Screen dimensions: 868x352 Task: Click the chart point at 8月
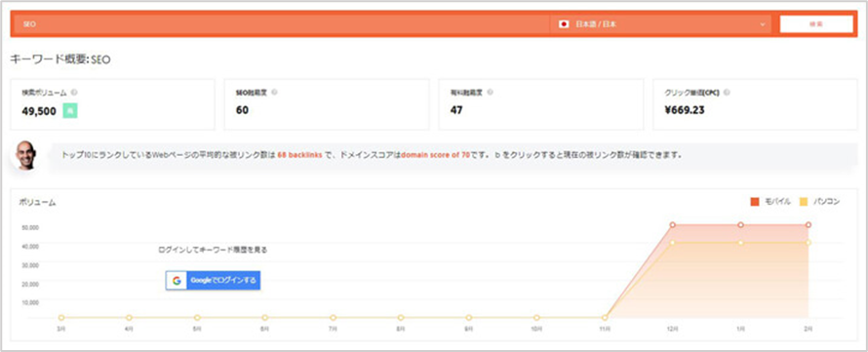click(401, 318)
